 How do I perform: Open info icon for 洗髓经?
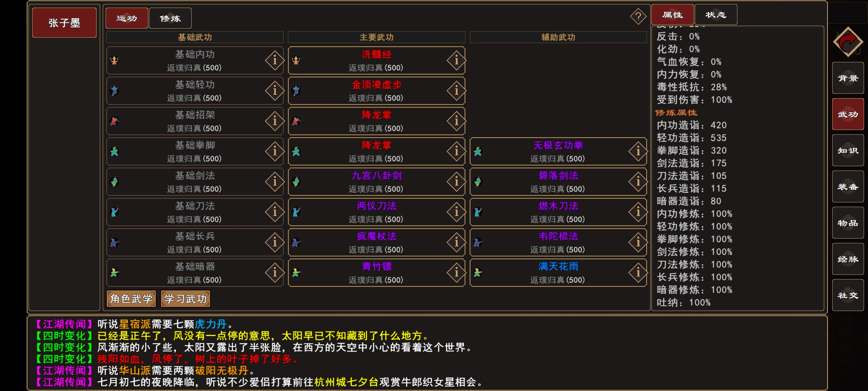[456, 60]
